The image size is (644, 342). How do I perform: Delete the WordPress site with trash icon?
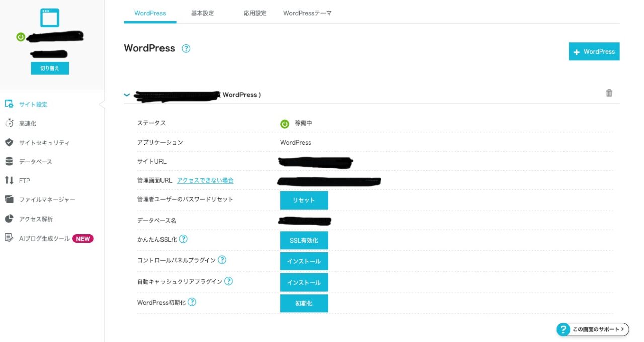pyautogui.click(x=609, y=93)
